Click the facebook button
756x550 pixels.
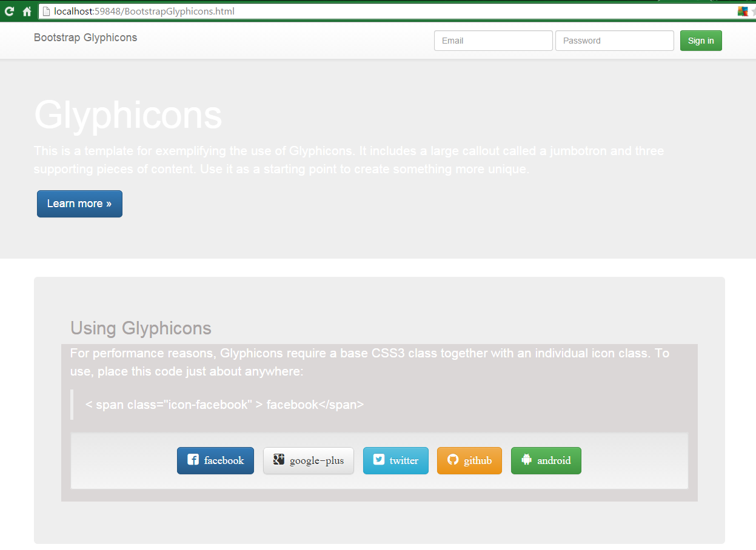pos(215,460)
